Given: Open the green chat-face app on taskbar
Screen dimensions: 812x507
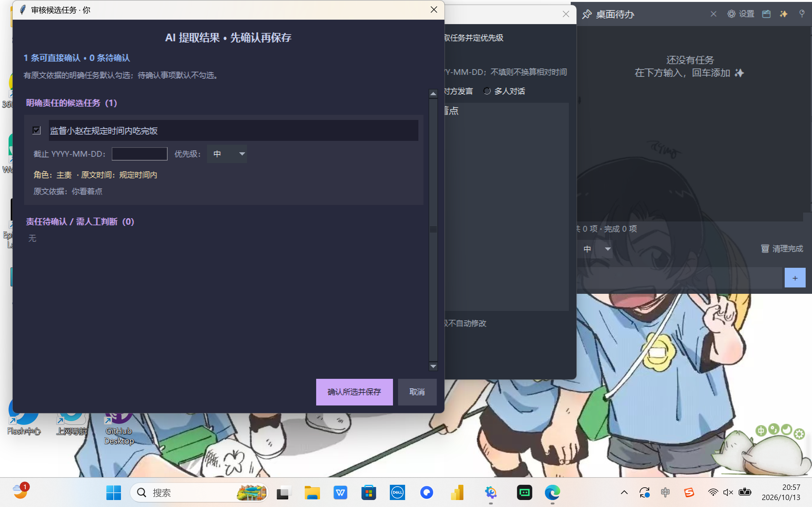Looking at the screenshot, I should pyautogui.click(x=524, y=493).
